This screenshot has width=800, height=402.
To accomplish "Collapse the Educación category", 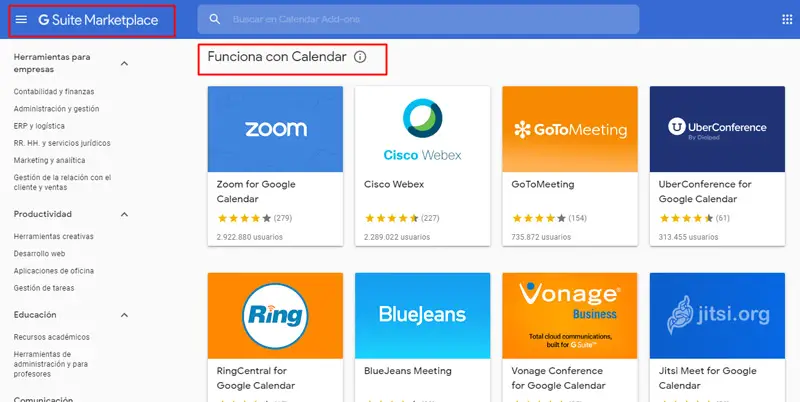I will (125, 314).
